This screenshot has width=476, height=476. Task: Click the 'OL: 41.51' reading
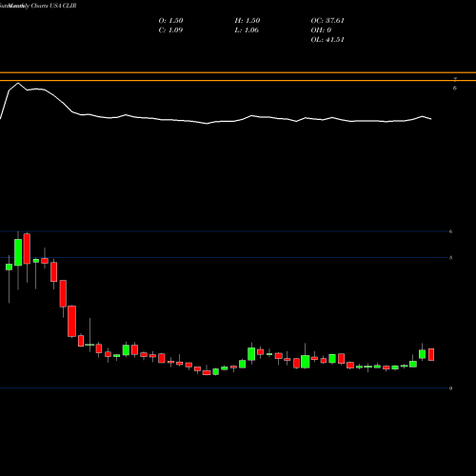coord(327,39)
